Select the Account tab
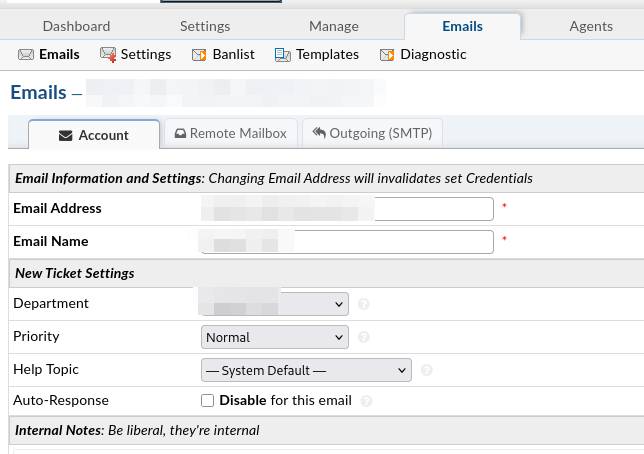The height and width of the screenshot is (454, 644). coord(94,135)
